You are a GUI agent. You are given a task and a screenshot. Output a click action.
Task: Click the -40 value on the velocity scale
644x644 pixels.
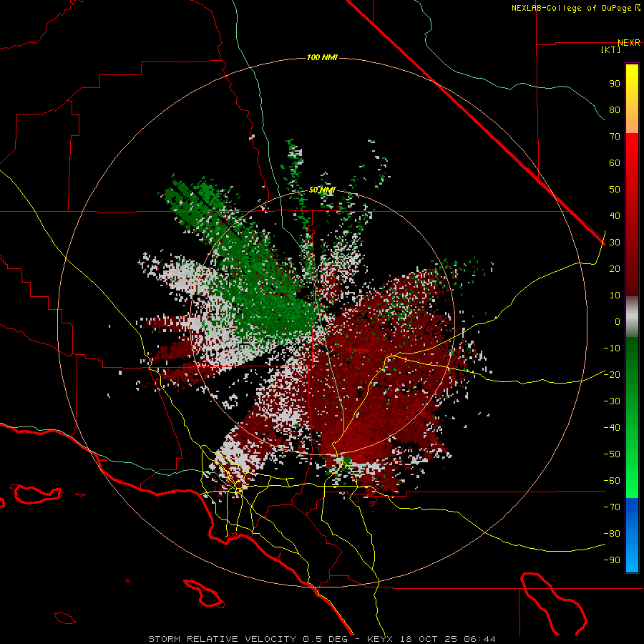coord(612,428)
